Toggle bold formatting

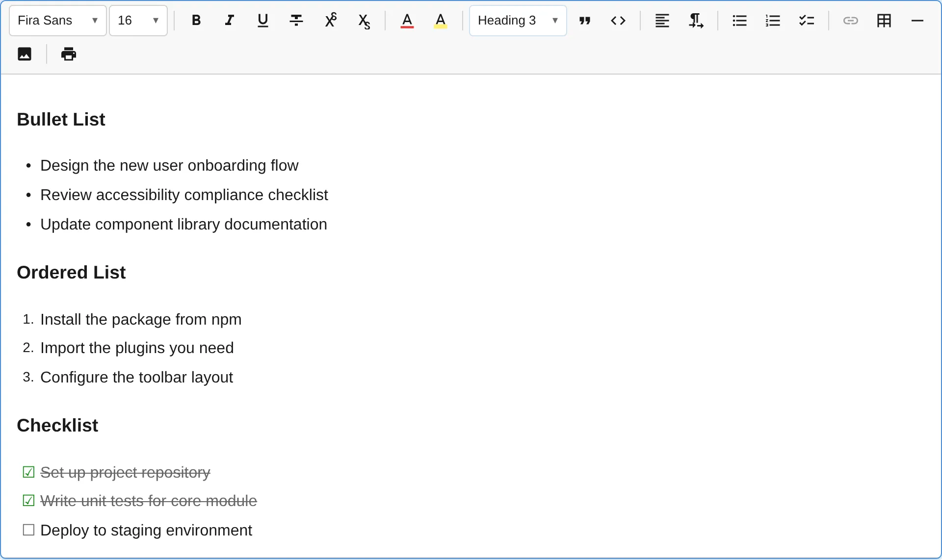(196, 20)
